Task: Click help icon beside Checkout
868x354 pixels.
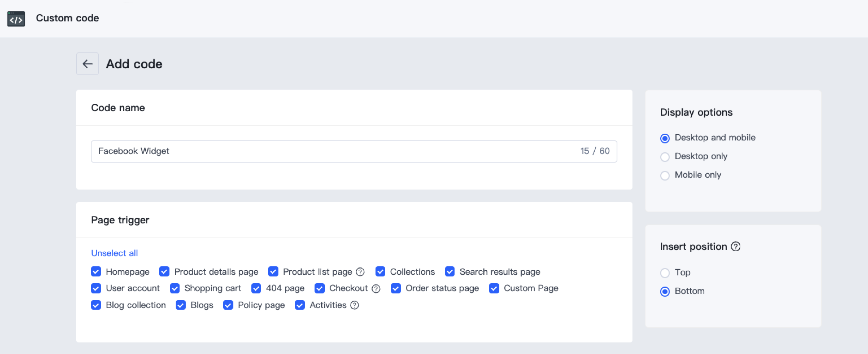Action: click(x=376, y=289)
